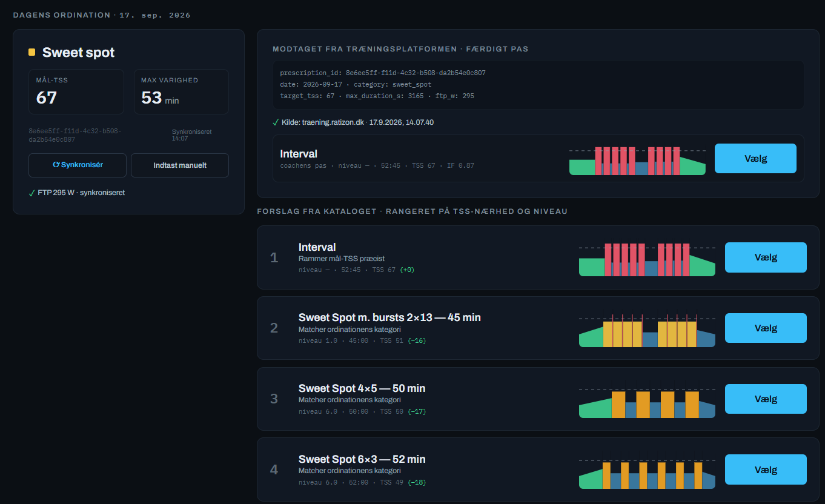Click the "Sweet Spot 4×5 — 50 min" title
This screenshot has height=504, width=825.
pyautogui.click(x=362, y=388)
